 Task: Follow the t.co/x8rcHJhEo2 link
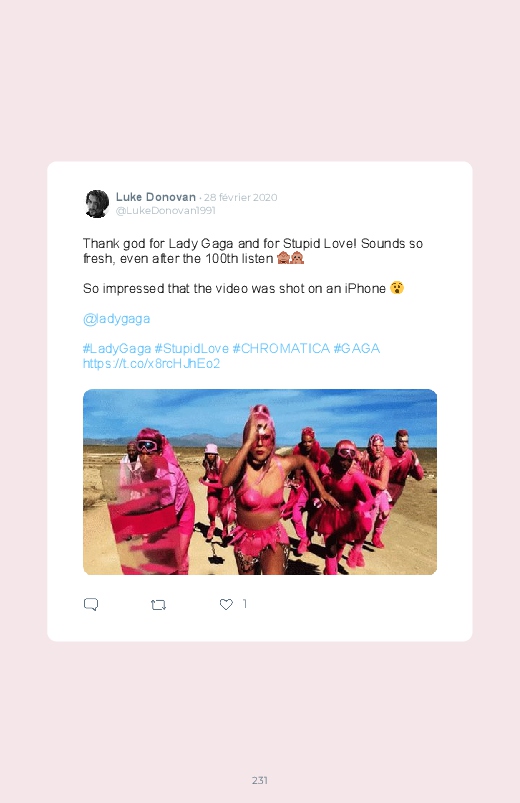pos(152,364)
